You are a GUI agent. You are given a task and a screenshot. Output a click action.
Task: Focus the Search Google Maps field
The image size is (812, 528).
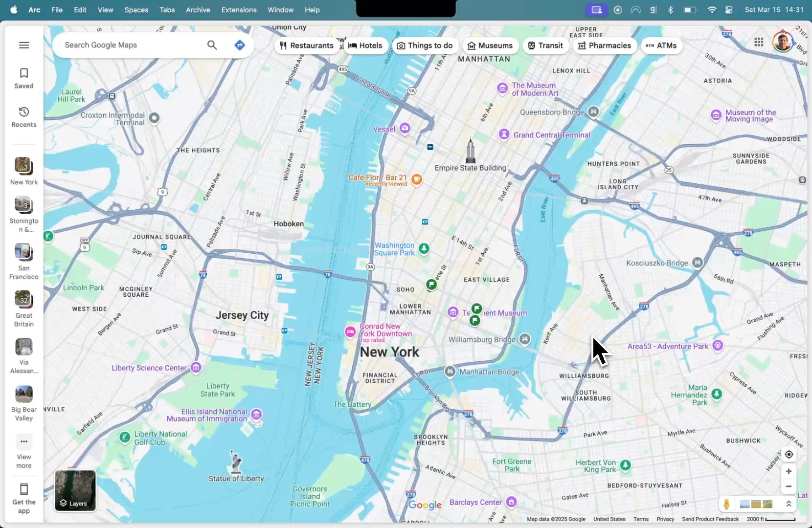click(x=132, y=45)
